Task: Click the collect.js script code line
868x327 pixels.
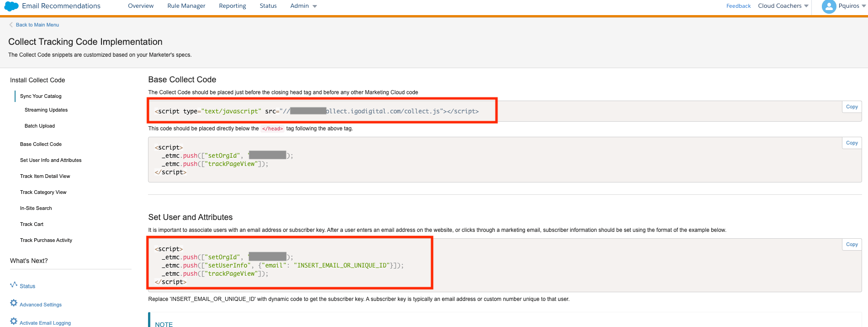Action: 317,111
